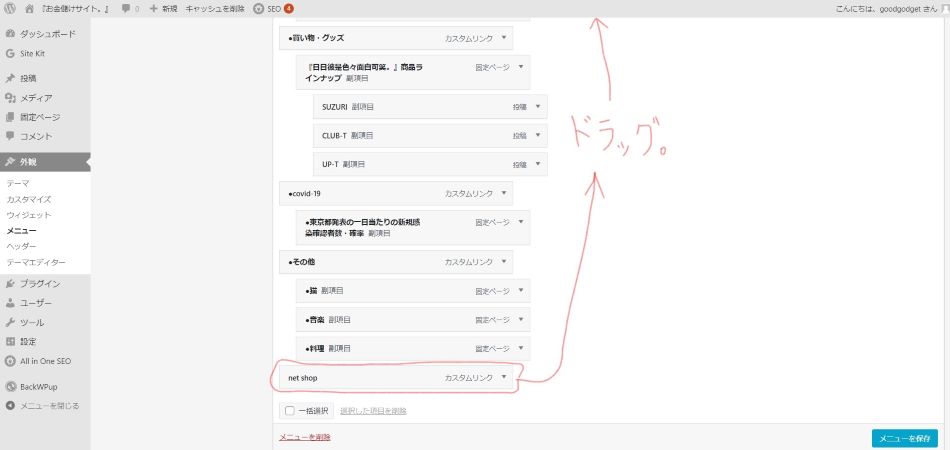The width and height of the screenshot is (950, 450).
Task: Click the plus icon for 新規
Action: [153, 8]
